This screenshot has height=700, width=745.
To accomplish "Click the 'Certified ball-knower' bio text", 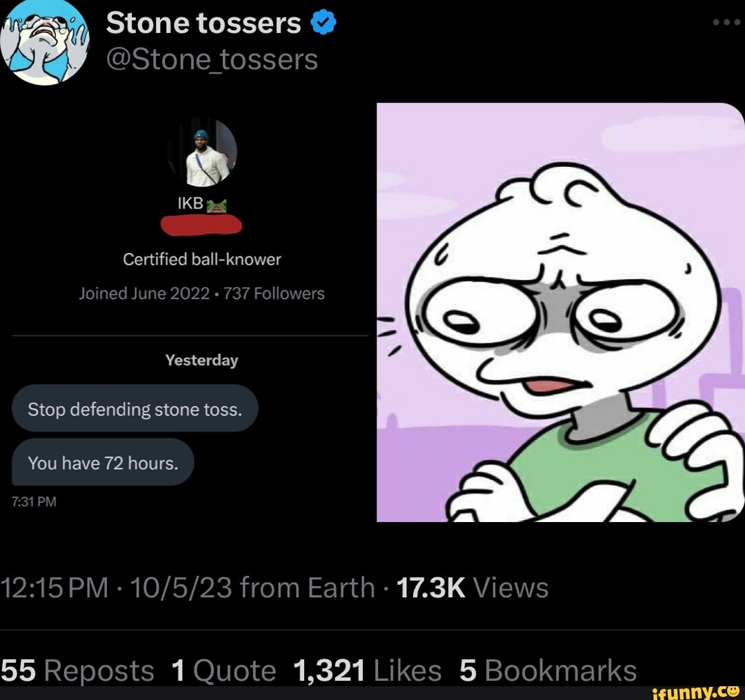I will click(x=201, y=259).
